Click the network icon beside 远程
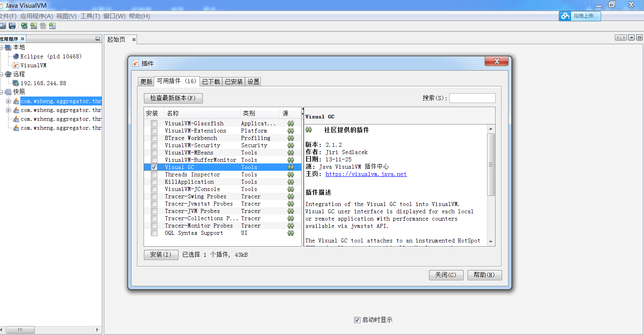 point(8,74)
